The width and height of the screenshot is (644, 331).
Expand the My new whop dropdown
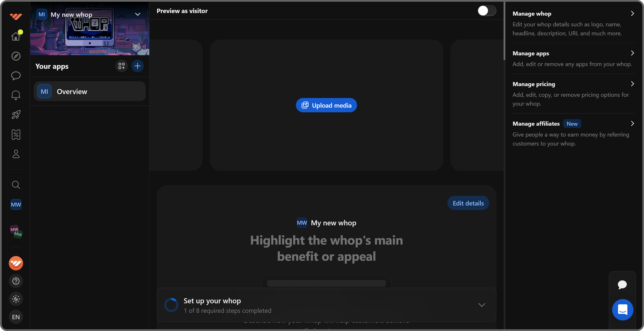pyautogui.click(x=138, y=14)
